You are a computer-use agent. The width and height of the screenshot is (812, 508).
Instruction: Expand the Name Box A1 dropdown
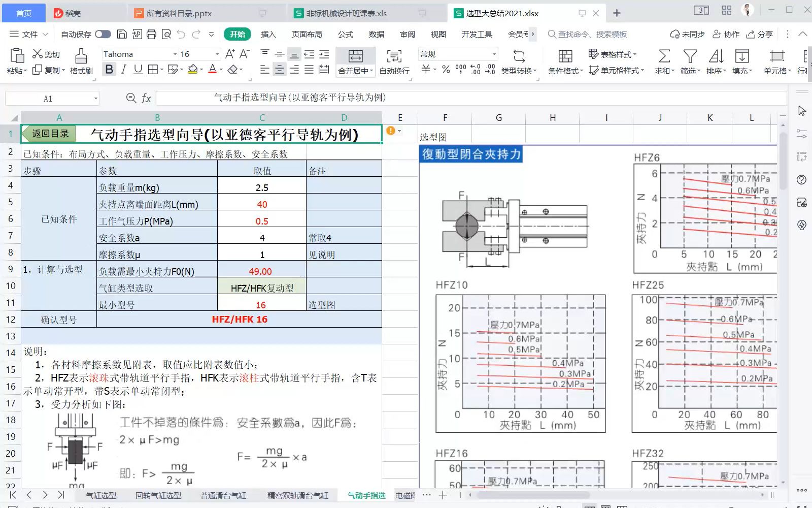click(x=95, y=99)
